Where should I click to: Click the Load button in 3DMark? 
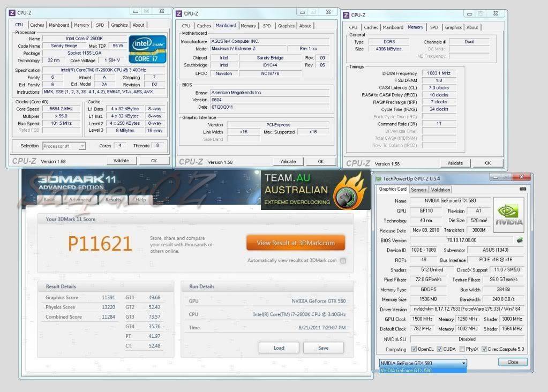point(279,348)
